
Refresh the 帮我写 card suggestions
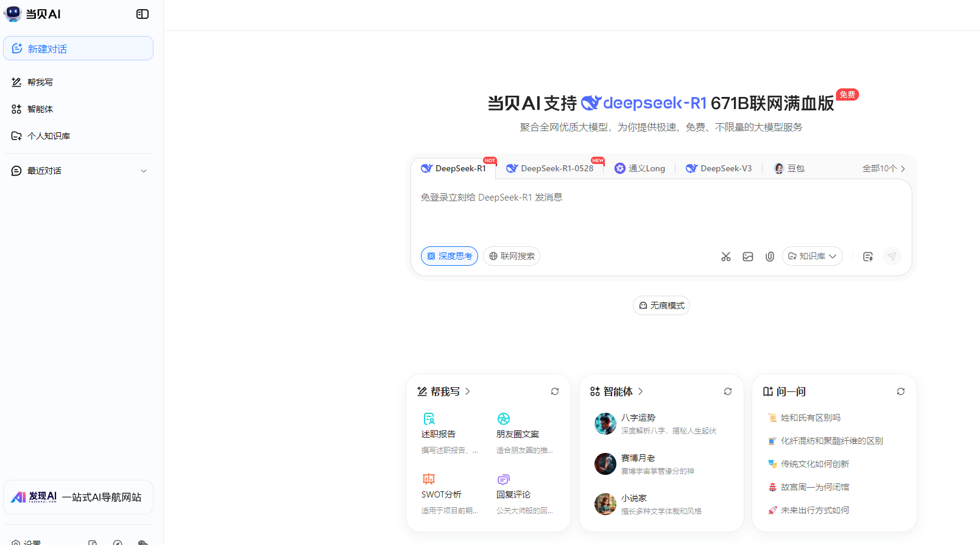pyautogui.click(x=555, y=391)
